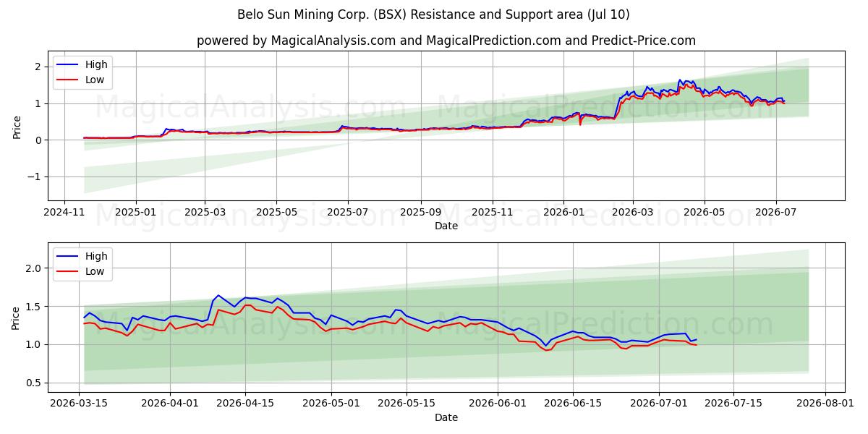Click the '2026-04-01' tick on bottom chart
Viewport: 868px width, 434px height.
pos(171,404)
